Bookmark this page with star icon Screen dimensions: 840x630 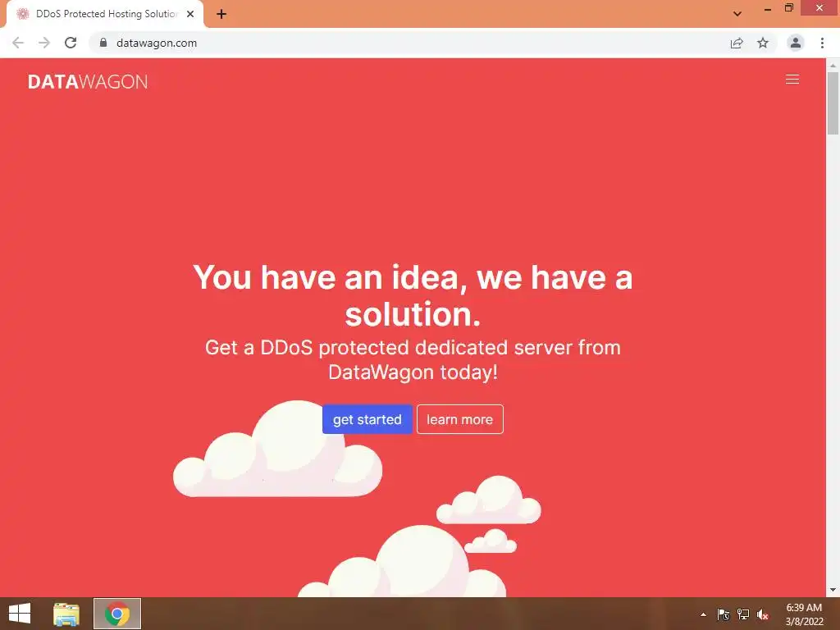click(763, 43)
